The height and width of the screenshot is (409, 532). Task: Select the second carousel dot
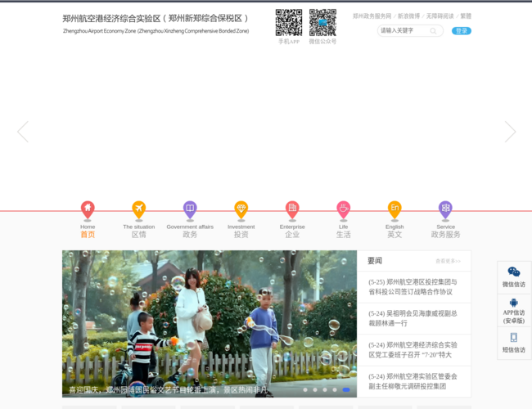(315, 389)
